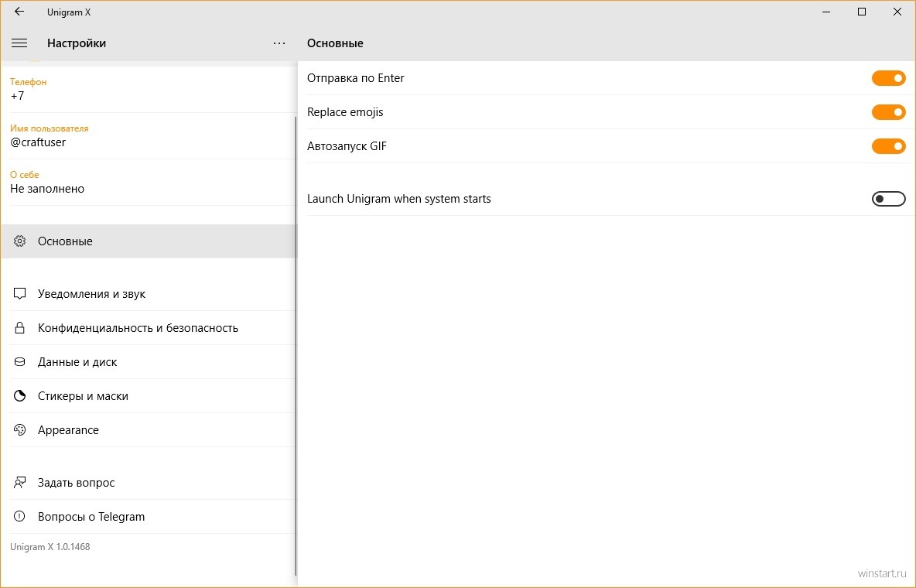Edit username @craftuser
Screen dimensions: 916x588
149,135
